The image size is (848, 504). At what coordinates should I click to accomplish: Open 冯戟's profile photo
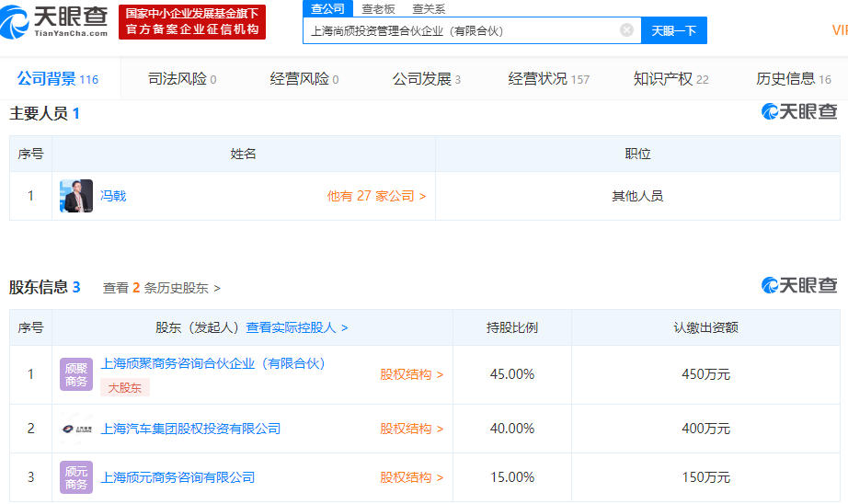pyautogui.click(x=76, y=196)
